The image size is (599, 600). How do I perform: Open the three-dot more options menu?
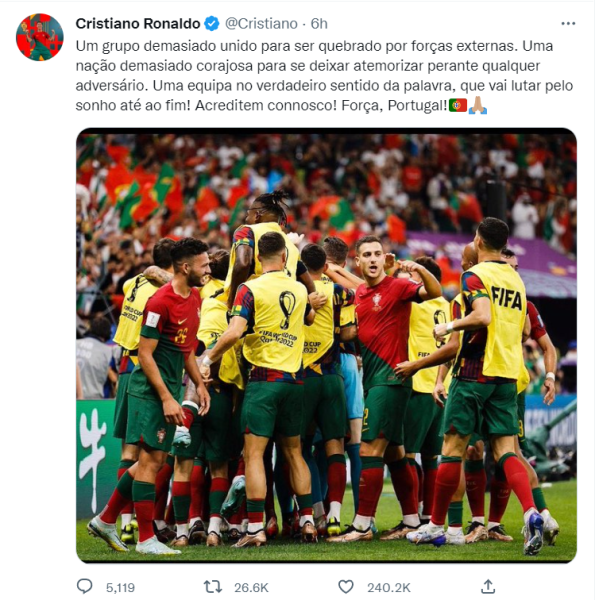568,24
